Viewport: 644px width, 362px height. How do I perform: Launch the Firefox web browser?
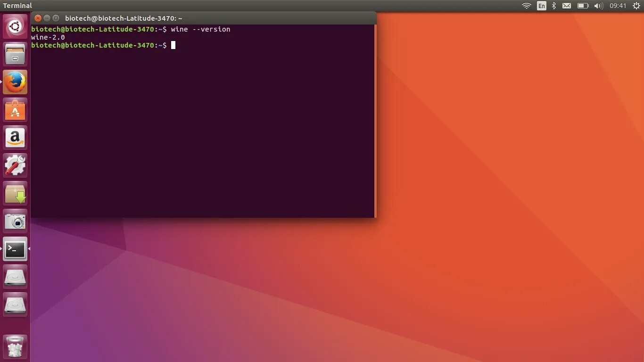pyautogui.click(x=15, y=82)
